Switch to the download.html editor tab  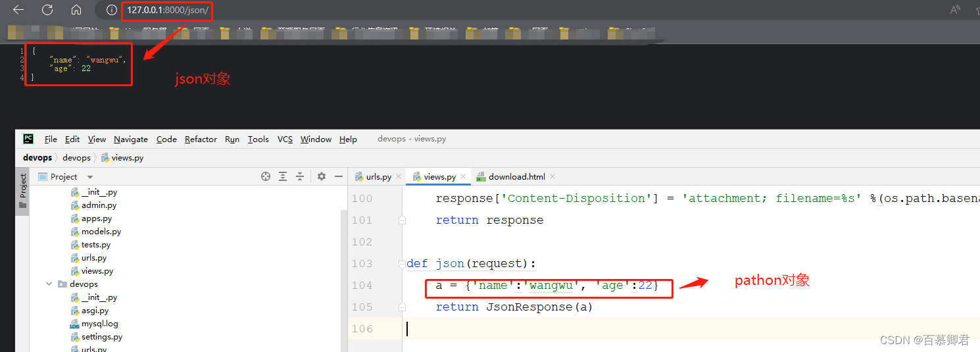516,176
